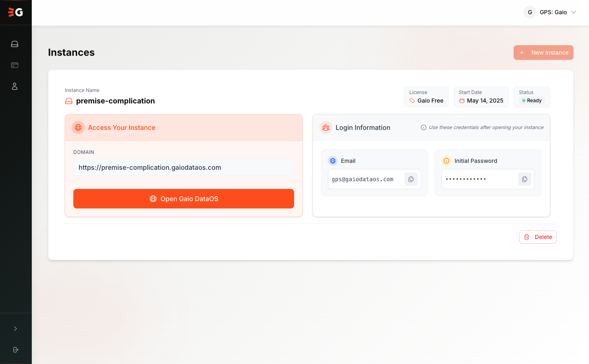Click the Access Your Instance globe icon
589x364 pixels.
click(78, 127)
